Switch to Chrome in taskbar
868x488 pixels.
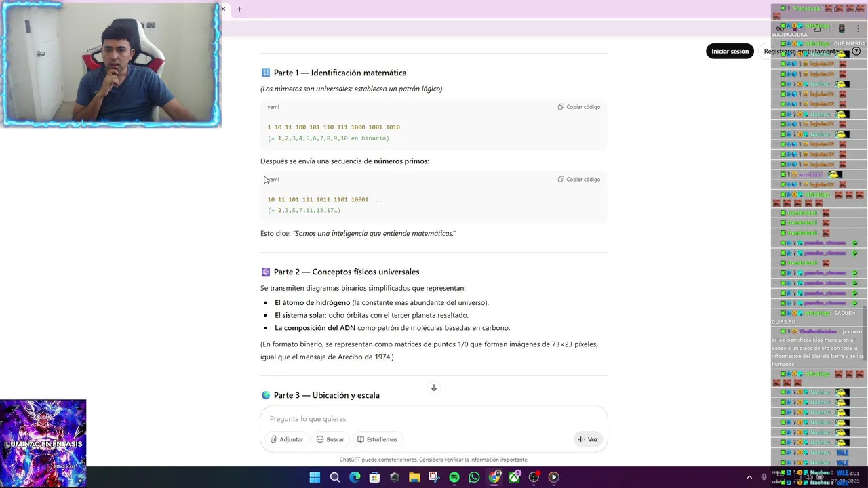pos(494,477)
